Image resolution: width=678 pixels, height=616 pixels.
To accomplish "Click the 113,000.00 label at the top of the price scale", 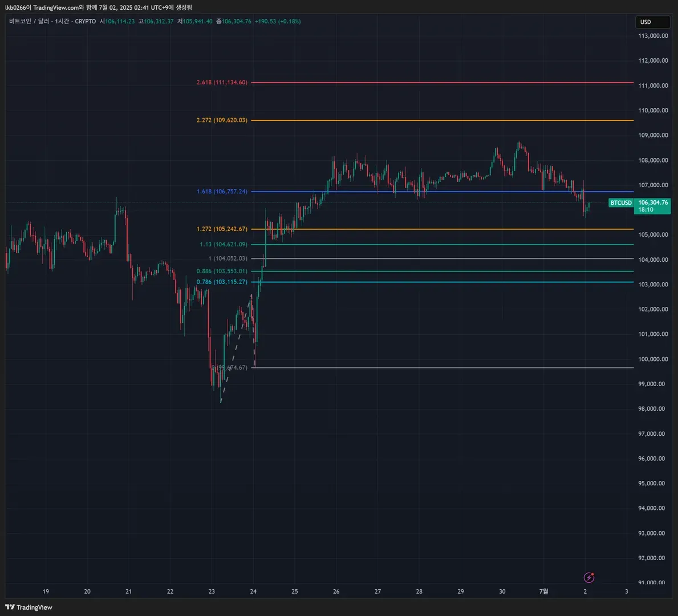I will click(x=653, y=36).
